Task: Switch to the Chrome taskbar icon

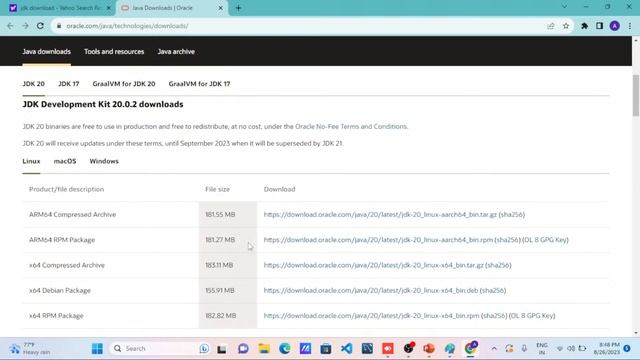Action: pyautogui.click(x=470, y=349)
